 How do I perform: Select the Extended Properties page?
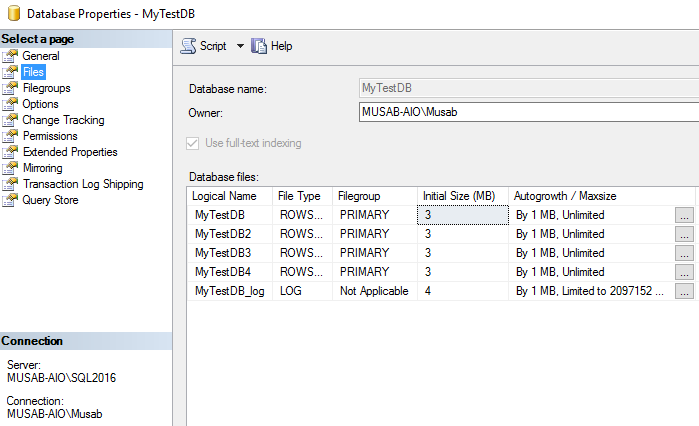point(69,152)
